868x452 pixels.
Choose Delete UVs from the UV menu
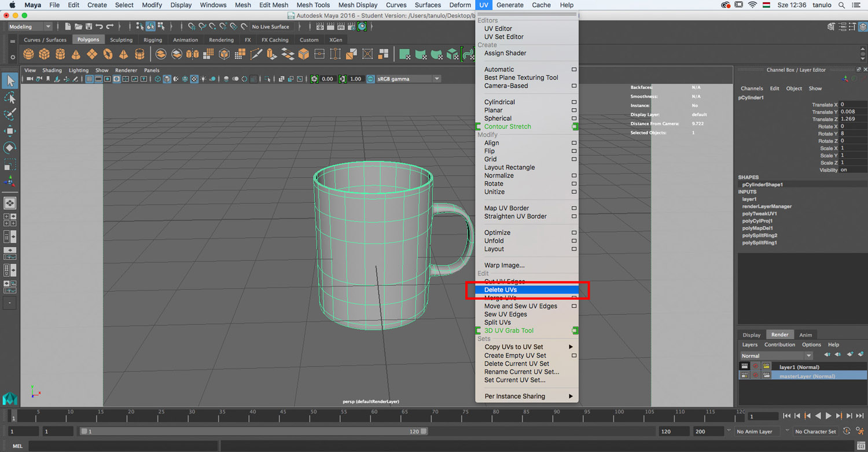pyautogui.click(x=501, y=290)
